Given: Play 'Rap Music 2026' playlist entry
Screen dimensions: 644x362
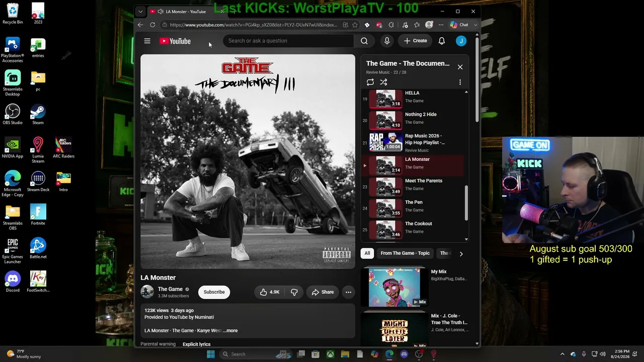Looking at the screenshot, I should click(413, 142).
